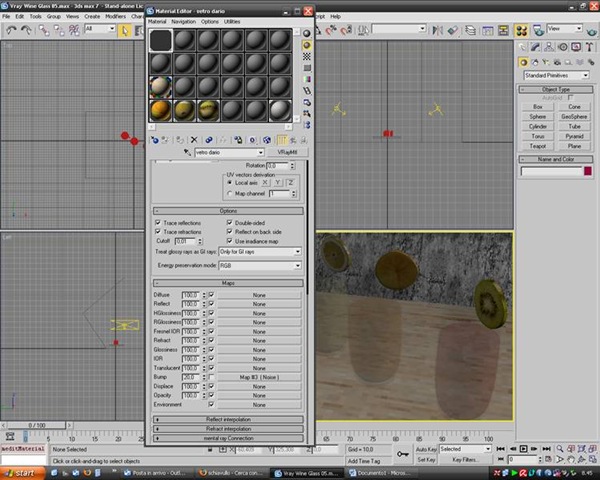Open Navigation menu in Material Editor

click(x=183, y=22)
